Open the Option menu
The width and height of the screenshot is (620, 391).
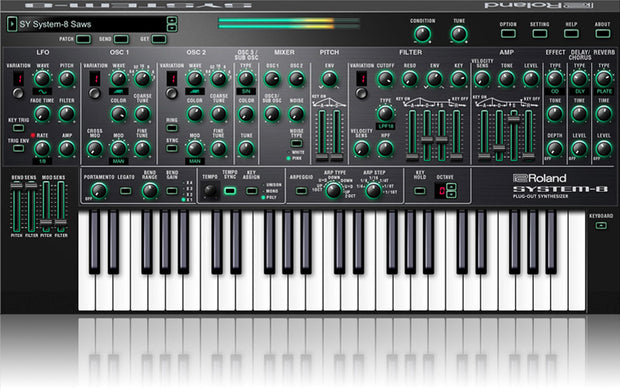(x=508, y=34)
